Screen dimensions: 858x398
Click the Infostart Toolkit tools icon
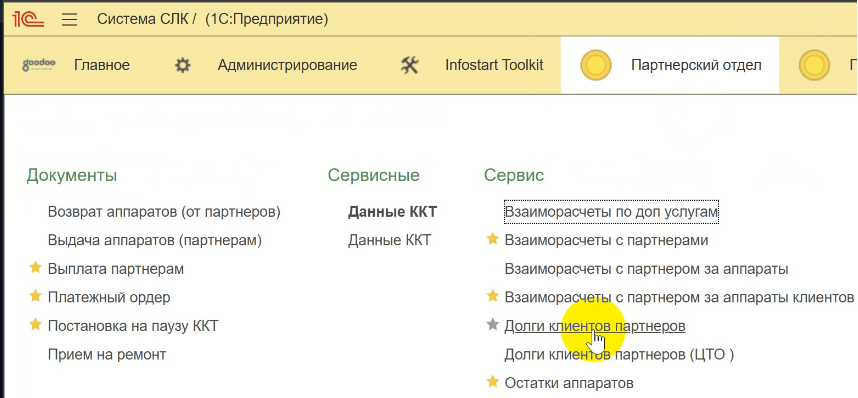(410, 66)
